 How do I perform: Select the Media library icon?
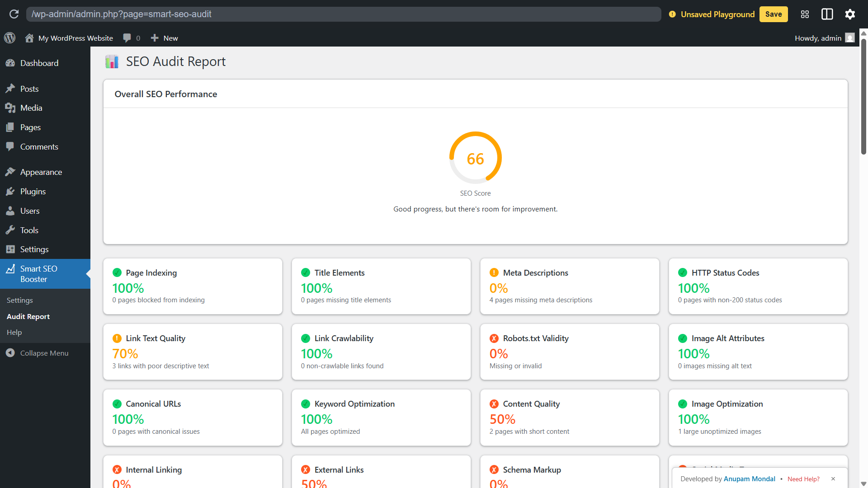coord(10,108)
